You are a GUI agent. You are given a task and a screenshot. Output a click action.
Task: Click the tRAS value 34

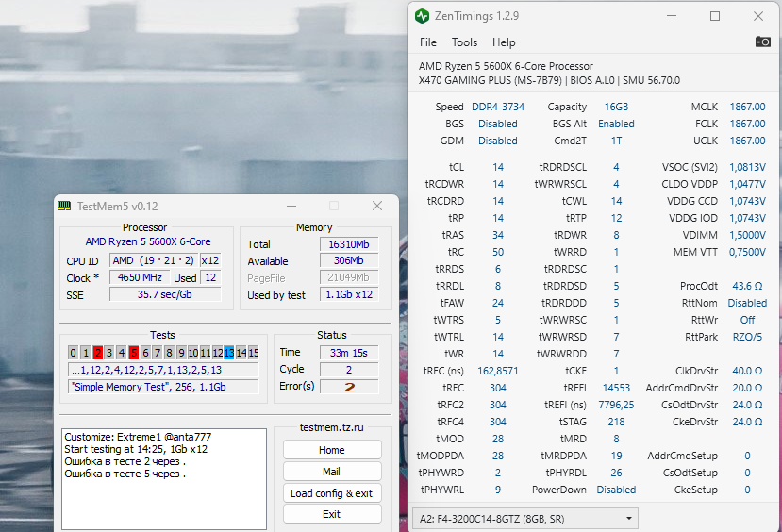point(498,235)
